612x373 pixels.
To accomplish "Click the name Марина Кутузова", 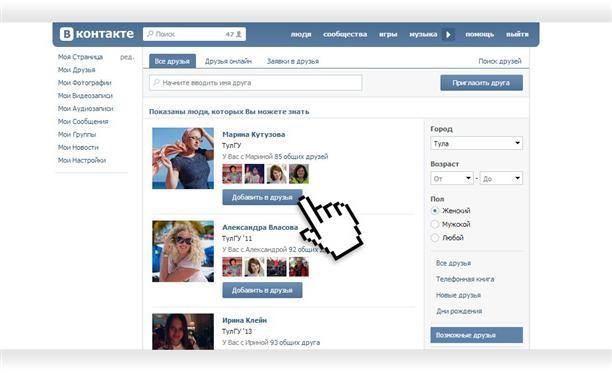I will point(254,134).
